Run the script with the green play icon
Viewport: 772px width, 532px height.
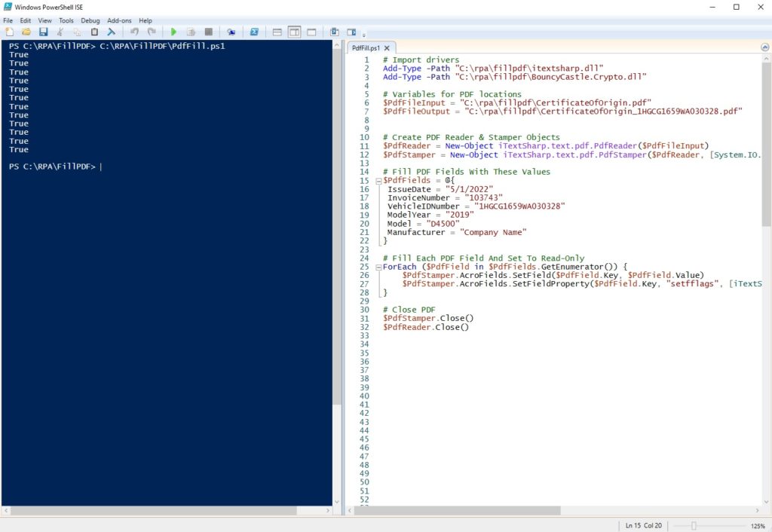click(x=173, y=32)
